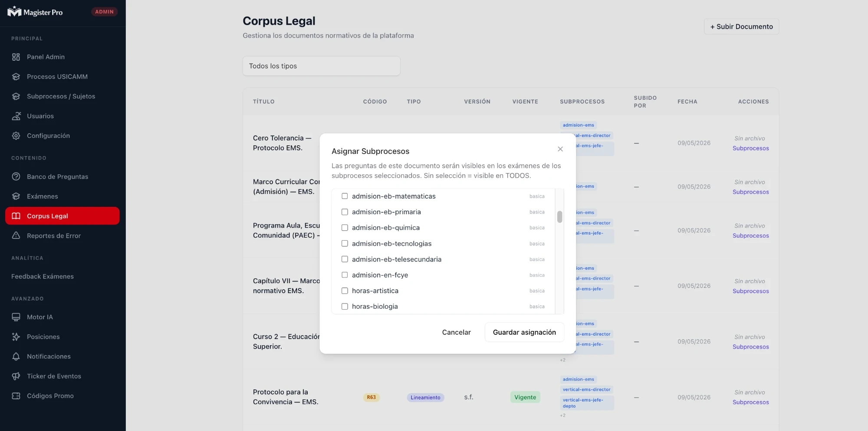Click the Posiciones sparkle icon
The height and width of the screenshot is (431, 868).
point(16,337)
